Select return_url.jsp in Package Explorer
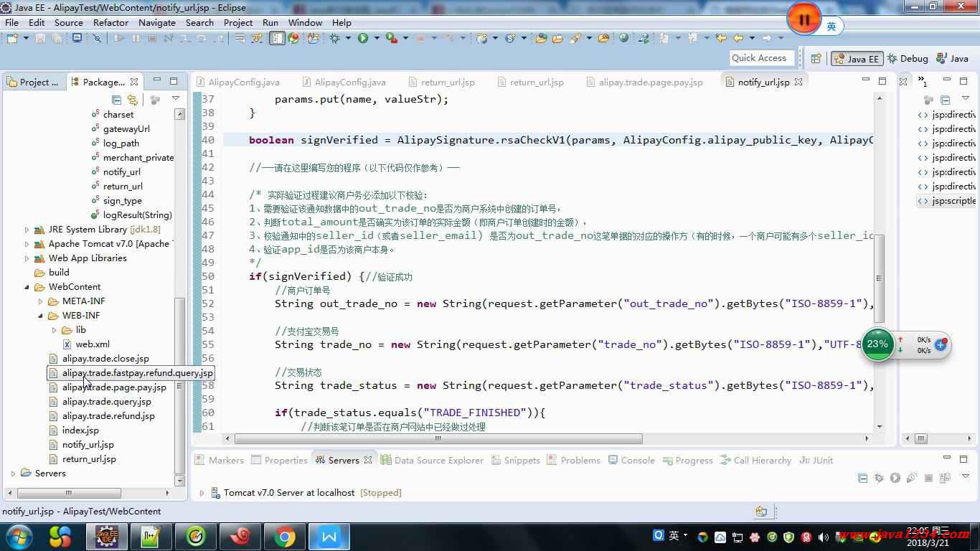This screenshot has height=551, width=980. tap(89, 459)
